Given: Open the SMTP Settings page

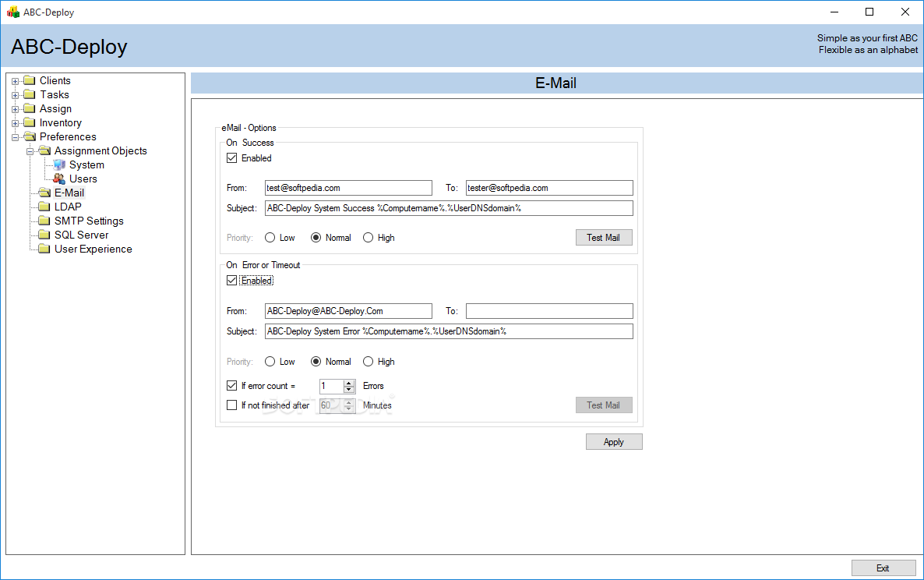Looking at the screenshot, I should 89,221.
